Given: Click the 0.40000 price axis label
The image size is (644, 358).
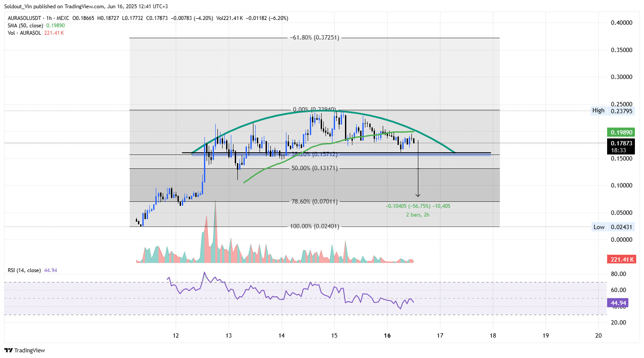Looking at the screenshot, I should tap(621, 23).
